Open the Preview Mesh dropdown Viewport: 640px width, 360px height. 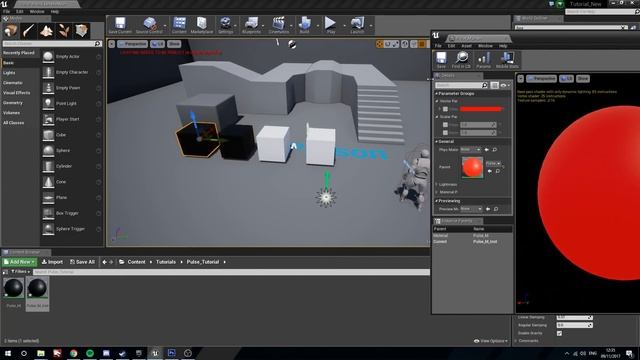pyautogui.click(x=471, y=209)
